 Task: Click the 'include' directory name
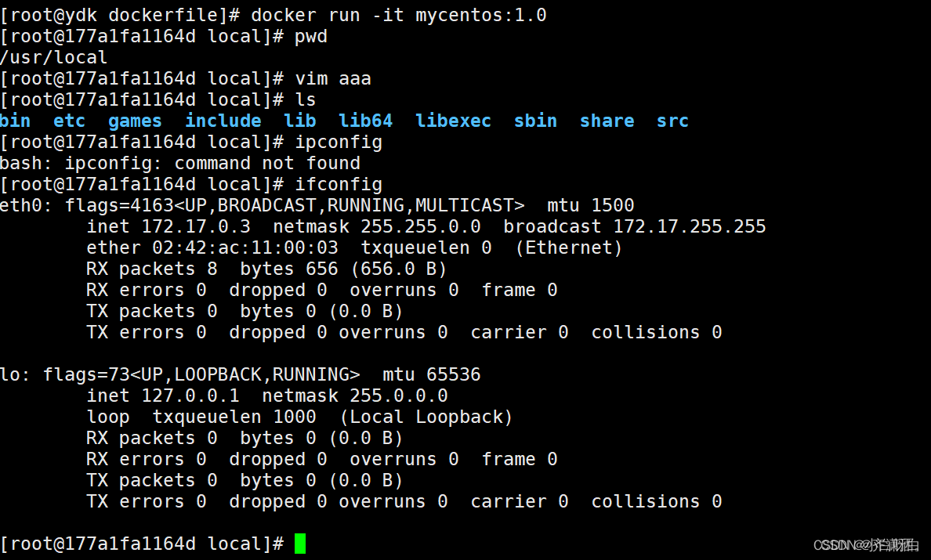pos(223,121)
